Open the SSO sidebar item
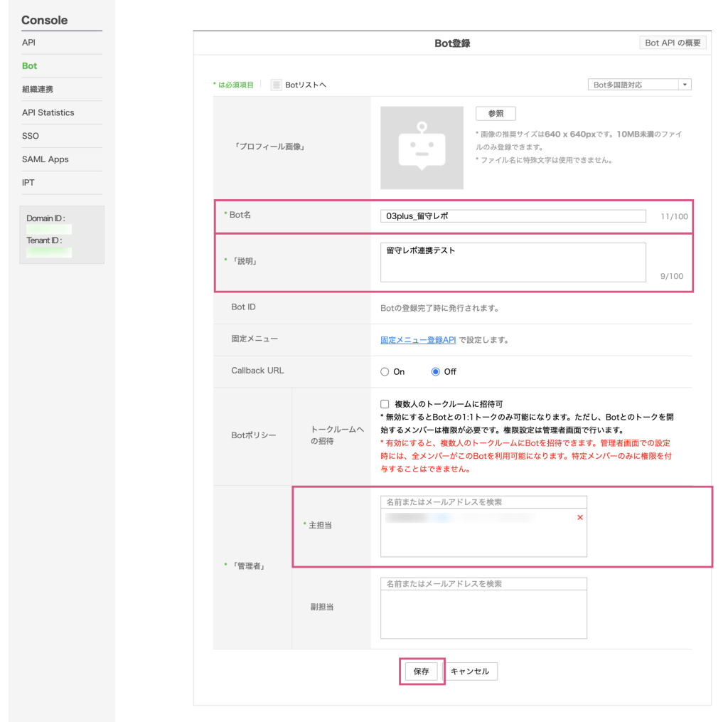728x722 pixels. (31, 136)
